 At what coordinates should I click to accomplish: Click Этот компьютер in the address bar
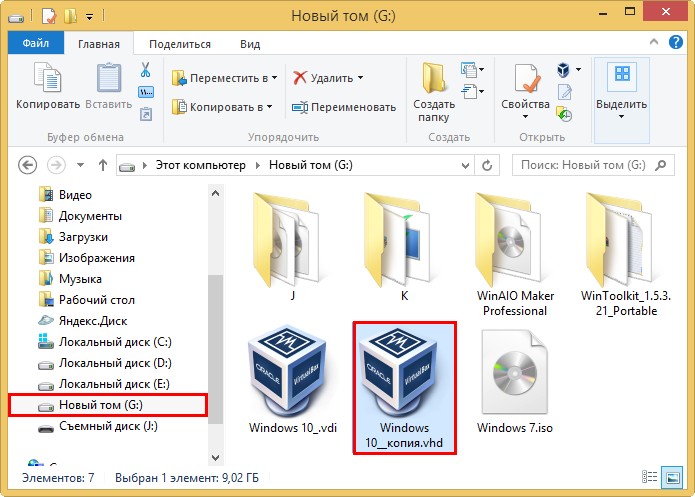pyautogui.click(x=200, y=165)
